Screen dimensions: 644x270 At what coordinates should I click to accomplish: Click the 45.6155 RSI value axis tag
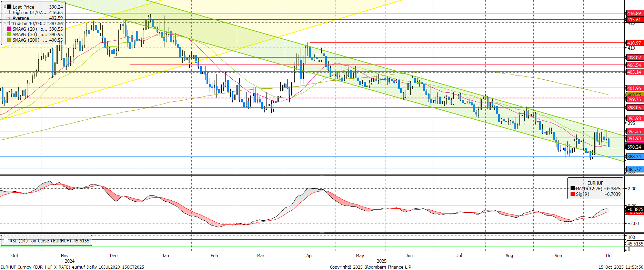635,244
